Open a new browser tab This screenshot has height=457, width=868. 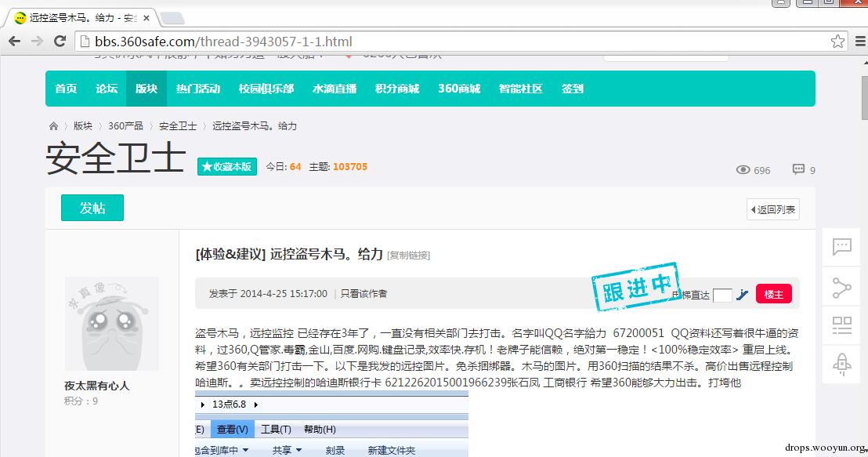pos(172,19)
